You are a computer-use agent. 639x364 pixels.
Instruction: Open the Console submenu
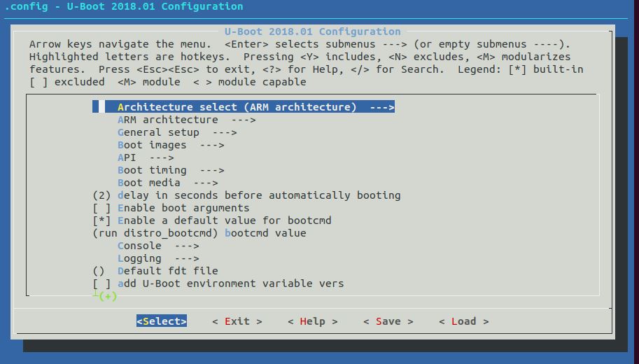click(x=158, y=246)
